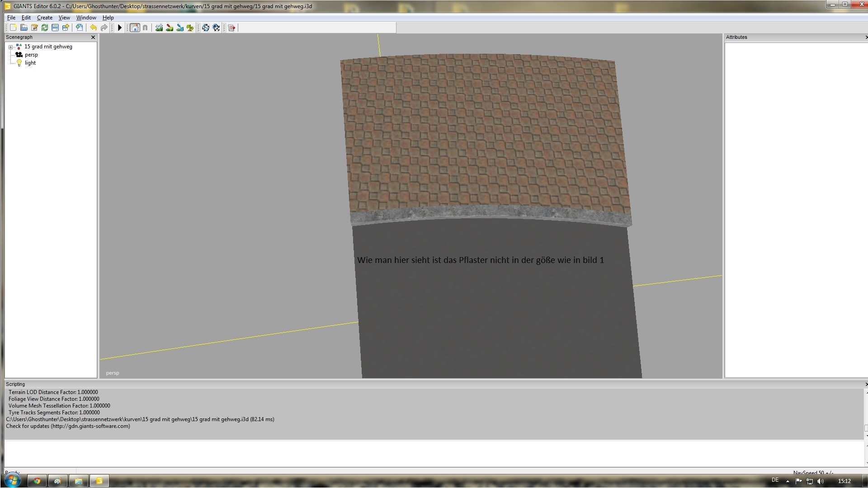Toggle the magnet snap button

(x=145, y=28)
